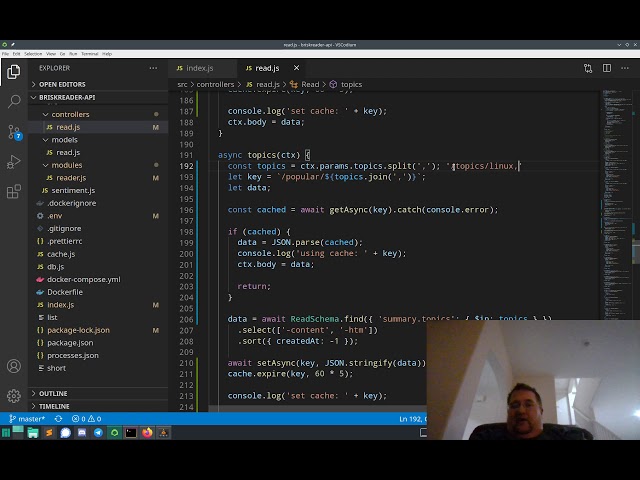Viewport: 640px width, 480px height.
Task: Open the .gitignore file
Action: (x=64, y=228)
